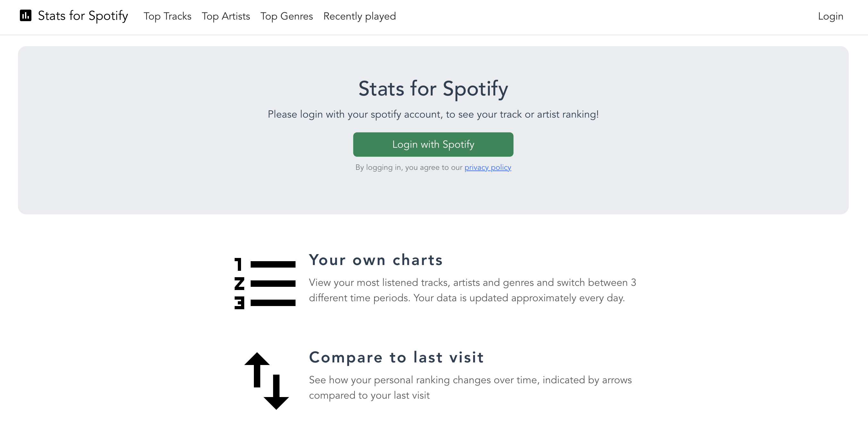This screenshot has width=868, height=423.
Task: Click the Login link at top right
Action: pos(830,16)
